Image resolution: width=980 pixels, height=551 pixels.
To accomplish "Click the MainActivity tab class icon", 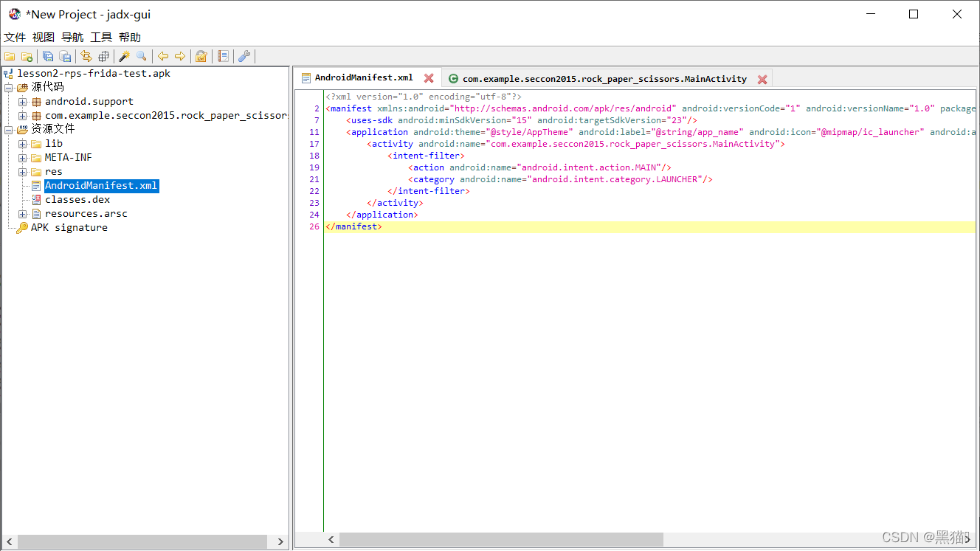I will (x=453, y=79).
